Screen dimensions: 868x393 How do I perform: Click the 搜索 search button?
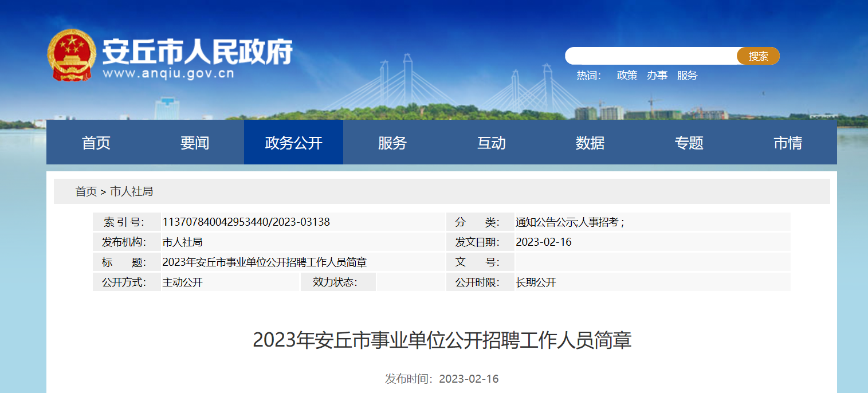tap(758, 56)
